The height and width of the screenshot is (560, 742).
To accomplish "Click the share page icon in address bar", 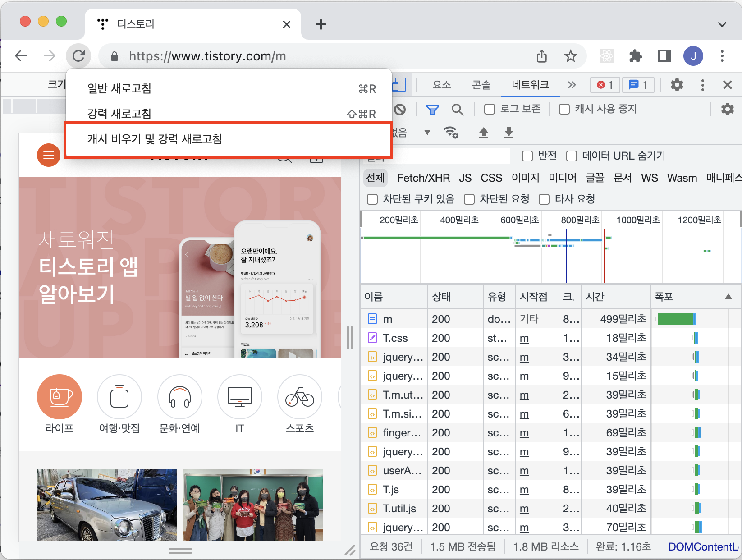I will click(x=542, y=56).
